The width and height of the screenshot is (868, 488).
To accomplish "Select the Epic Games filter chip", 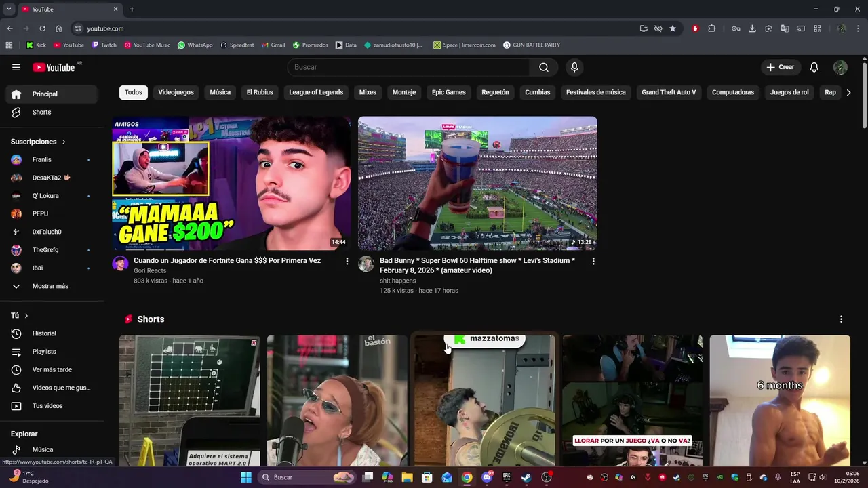I will (x=449, y=92).
